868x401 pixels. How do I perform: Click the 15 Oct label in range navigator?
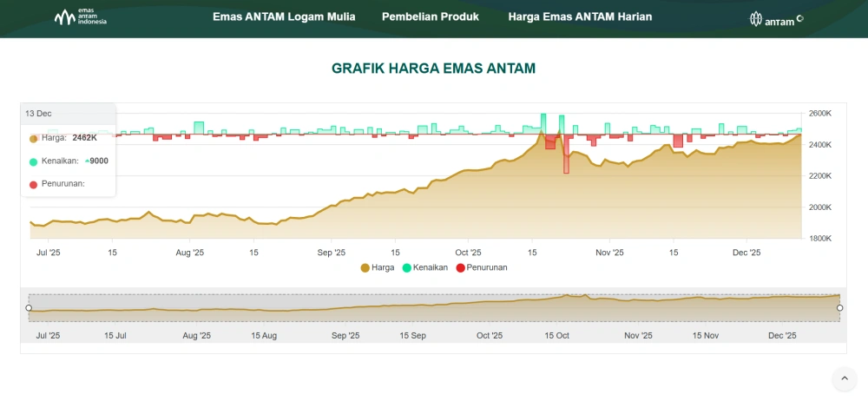557,336
